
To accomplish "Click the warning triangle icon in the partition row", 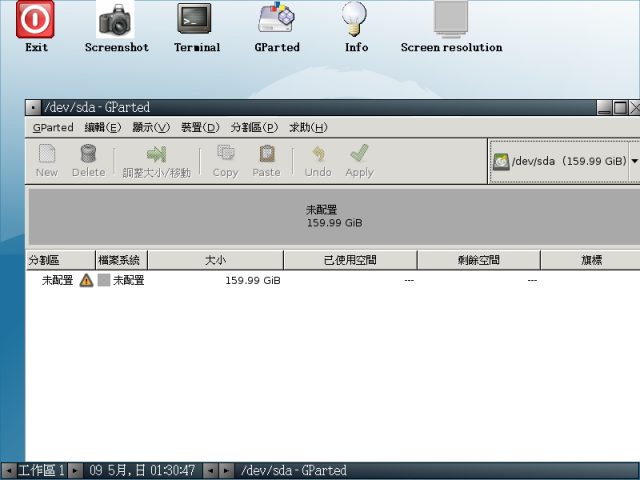I will (86, 280).
